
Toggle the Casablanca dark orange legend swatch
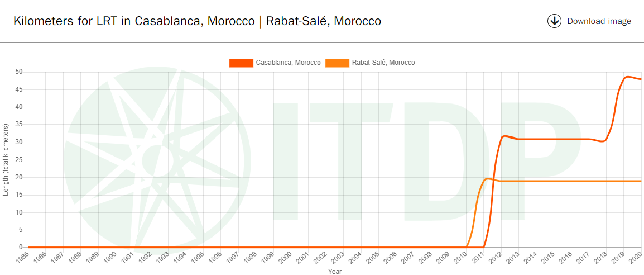241,63
